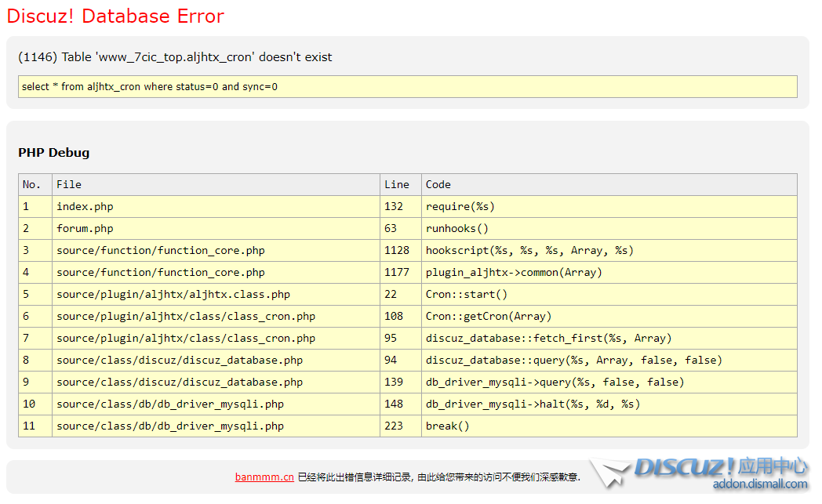Select the 'Discuz! Database Error' heading
Image resolution: width=822 pixels, height=504 pixels.
pos(115,16)
